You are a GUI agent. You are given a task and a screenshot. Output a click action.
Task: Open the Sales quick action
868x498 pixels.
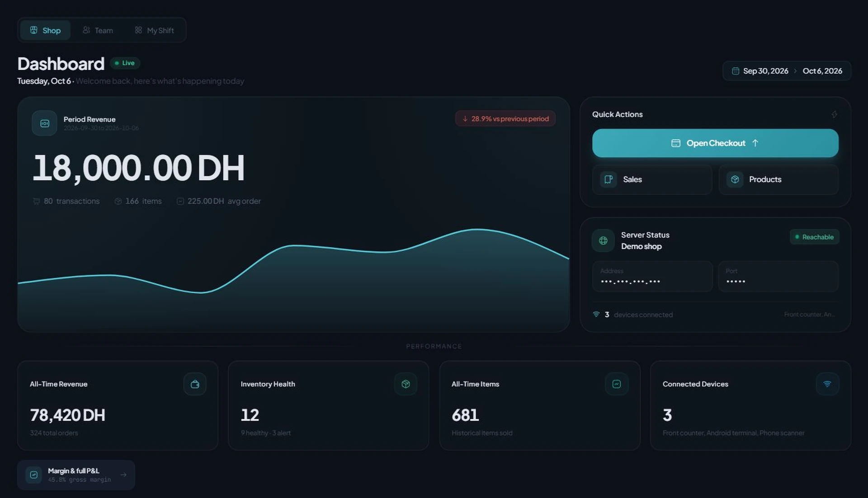[652, 179]
